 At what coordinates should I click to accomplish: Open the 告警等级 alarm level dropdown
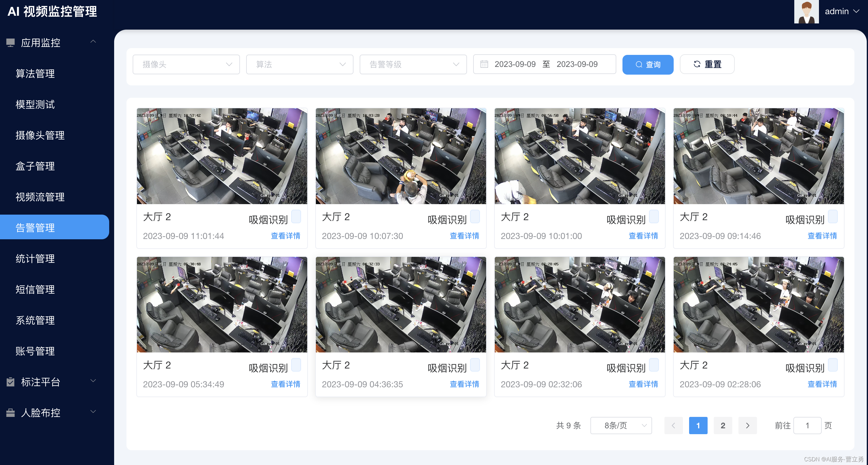click(x=413, y=64)
